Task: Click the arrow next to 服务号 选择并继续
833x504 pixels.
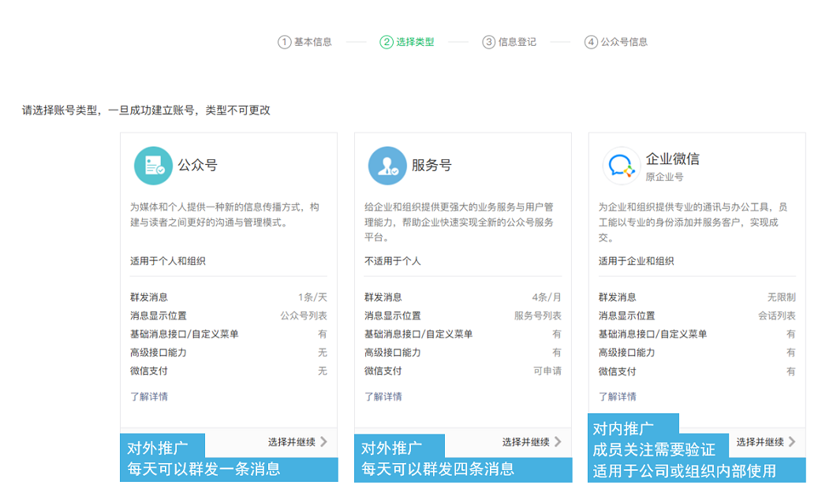Action: point(558,442)
